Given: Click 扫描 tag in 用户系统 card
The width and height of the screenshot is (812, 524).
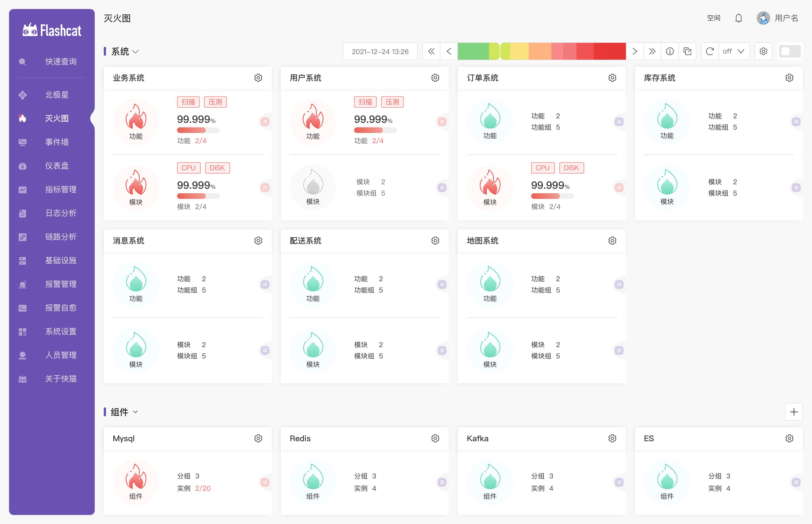Looking at the screenshot, I should [365, 102].
